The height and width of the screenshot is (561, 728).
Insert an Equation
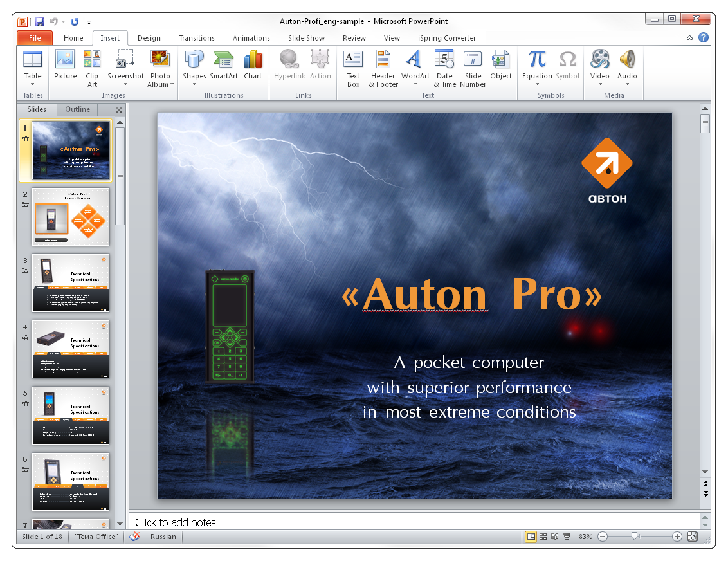point(537,68)
